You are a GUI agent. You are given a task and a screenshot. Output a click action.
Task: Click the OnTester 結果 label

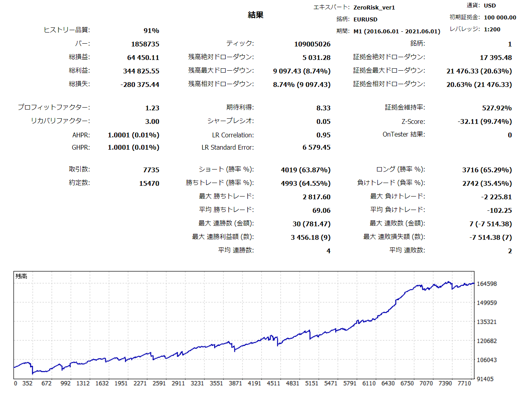404,135
